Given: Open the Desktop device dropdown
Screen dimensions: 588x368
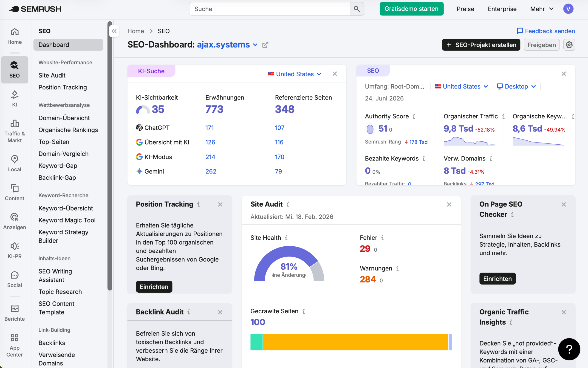Looking at the screenshot, I should (516, 86).
